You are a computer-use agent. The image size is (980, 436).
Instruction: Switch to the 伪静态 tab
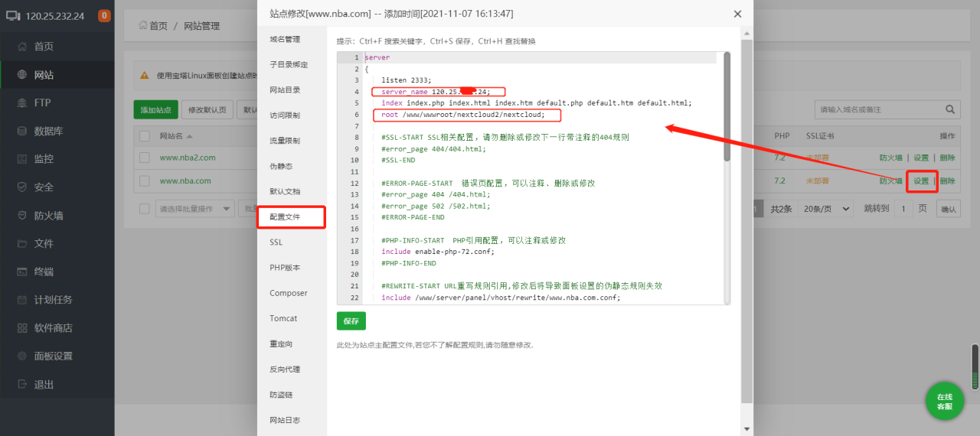click(281, 166)
